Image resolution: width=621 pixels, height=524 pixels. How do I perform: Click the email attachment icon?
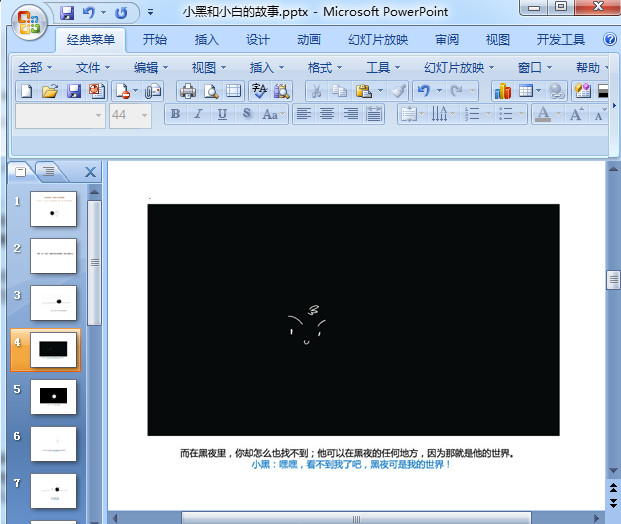[x=153, y=91]
